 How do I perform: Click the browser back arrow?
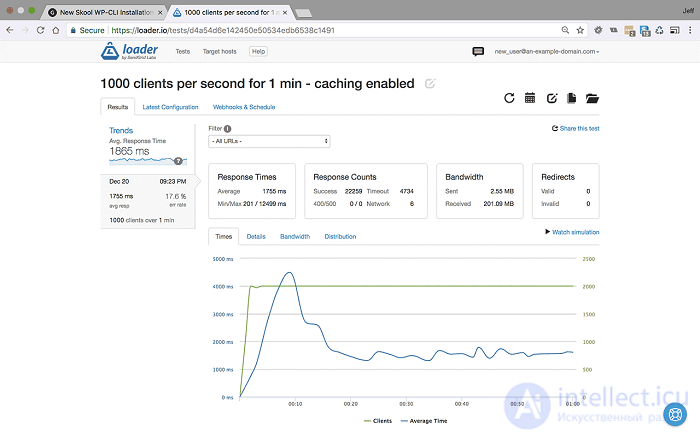point(10,30)
